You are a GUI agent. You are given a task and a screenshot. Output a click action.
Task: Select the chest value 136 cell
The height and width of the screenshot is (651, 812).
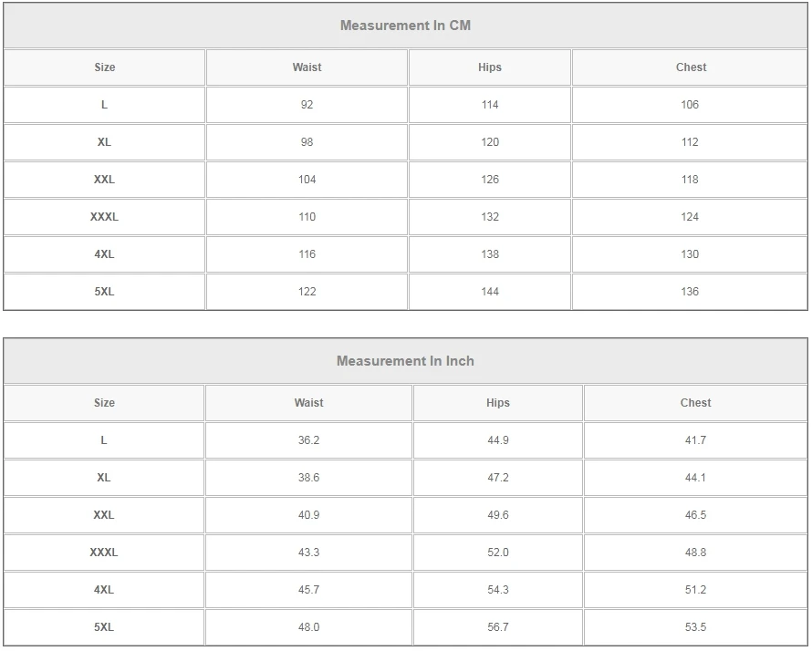[690, 292]
